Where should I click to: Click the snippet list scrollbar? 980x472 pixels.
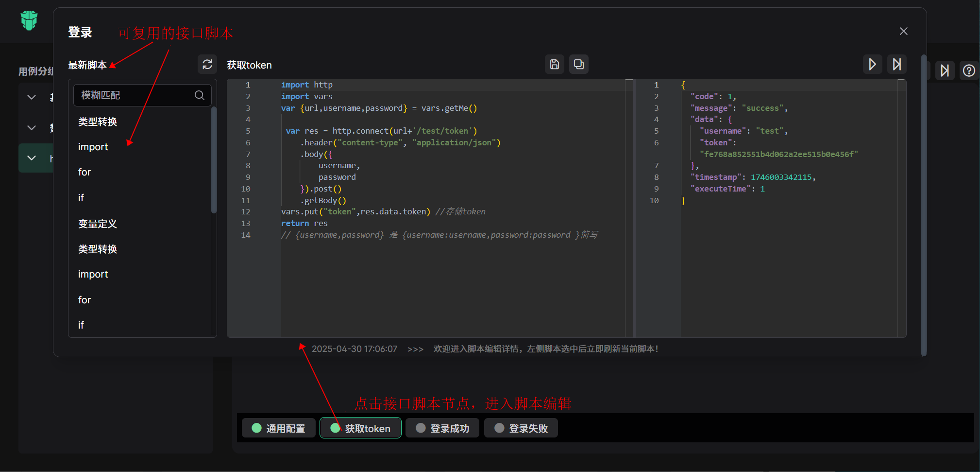pyautogui.click(x=214, y=160)
